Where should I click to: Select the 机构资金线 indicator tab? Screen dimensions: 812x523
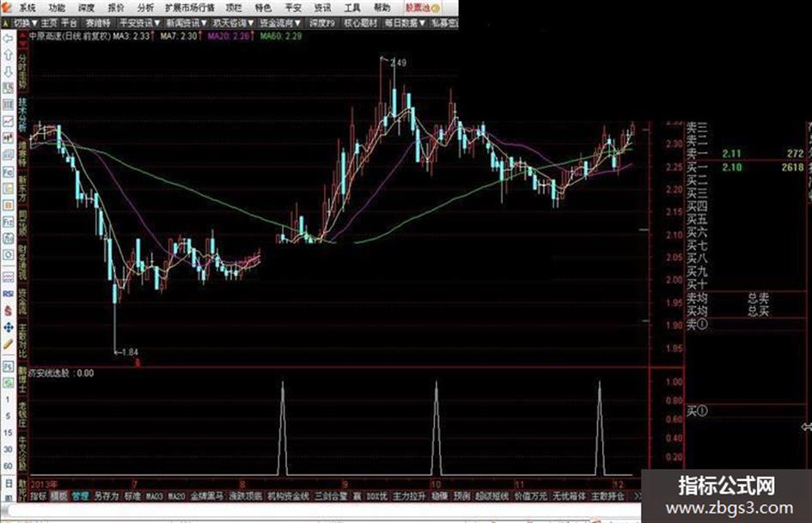point(288,496)
